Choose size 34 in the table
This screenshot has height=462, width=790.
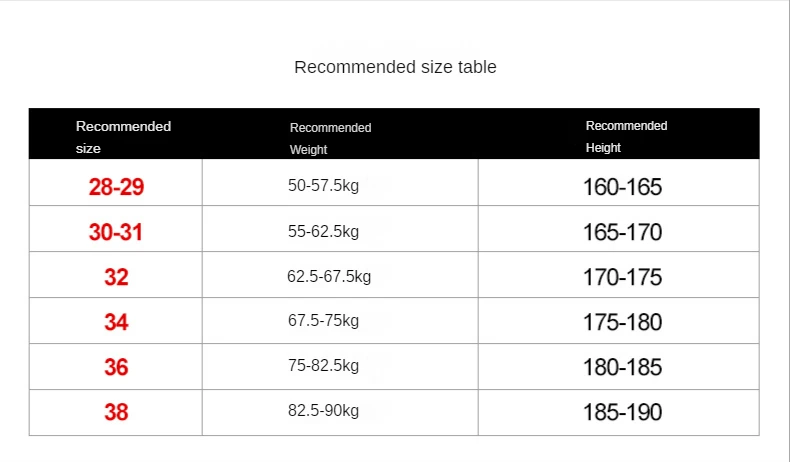tap(116, 322)
